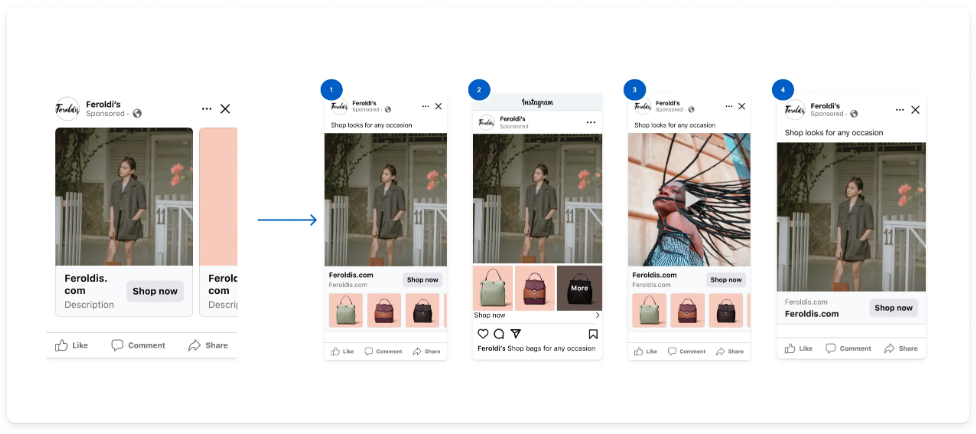The width and height of the screenshot is (976, 434).
Task: Select black bag thumbnail in ad variant 3
Action: coord(726,310)
